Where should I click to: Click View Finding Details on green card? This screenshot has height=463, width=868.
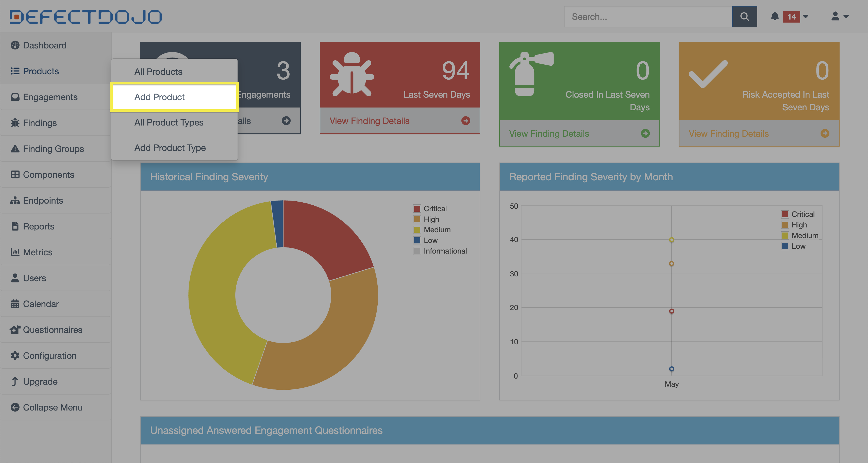pos(549,134)
